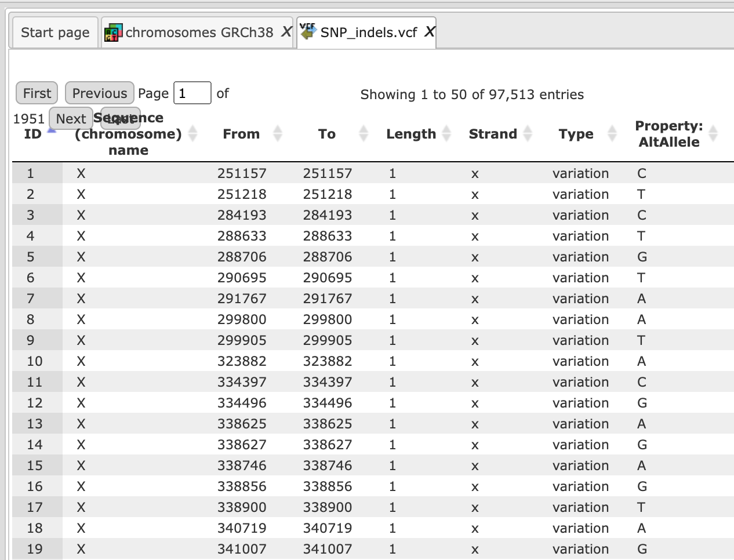Sort by To column arrows
Viewport: 734px width, 560px height.
pyautogui.click(x=364, y=133)
